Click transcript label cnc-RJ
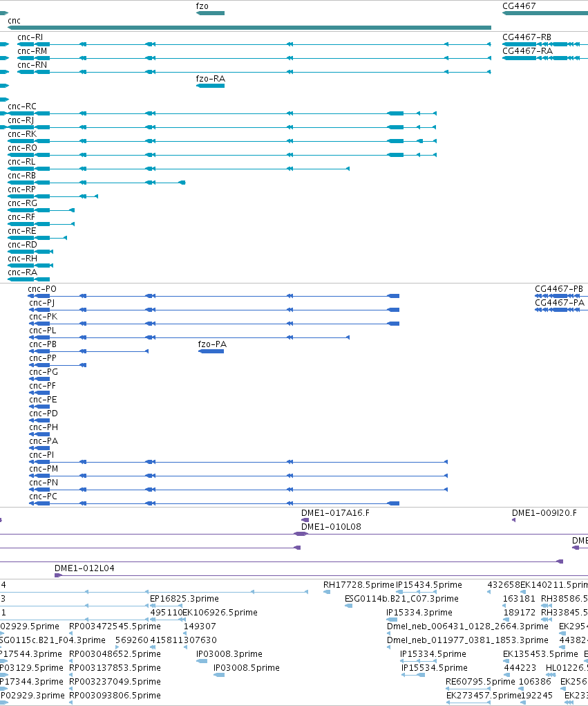Screen dimensions: 588x706 point(21,120)
